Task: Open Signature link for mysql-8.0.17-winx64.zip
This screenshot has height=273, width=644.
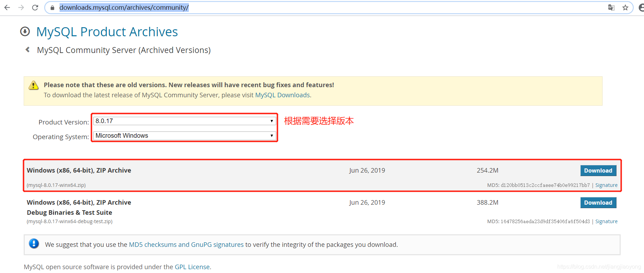Action: pyautogui.click(x=606, y=185)
